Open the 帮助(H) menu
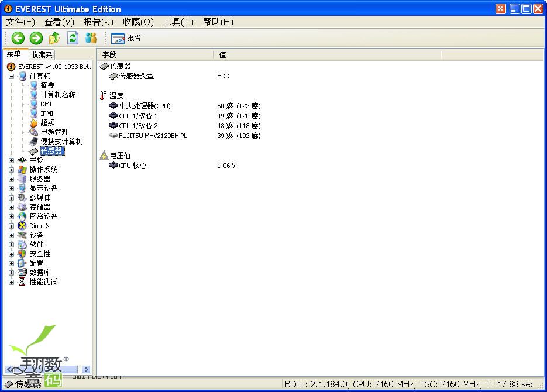Viewport: 547px width, 392px height. 218,22
